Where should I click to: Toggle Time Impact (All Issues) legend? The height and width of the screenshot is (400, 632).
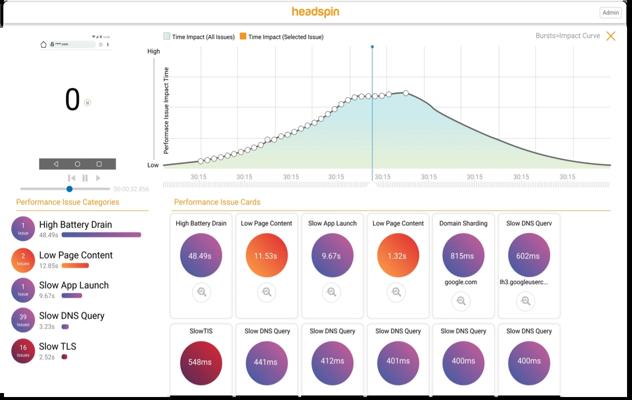pos(199,37)
